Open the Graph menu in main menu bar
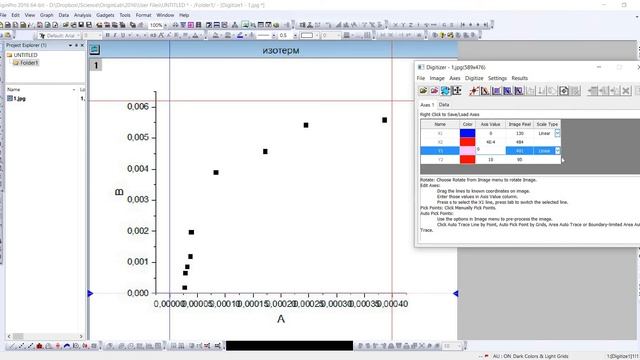The height and width of the screenshot is (360, 640). [x=46, y=15]
